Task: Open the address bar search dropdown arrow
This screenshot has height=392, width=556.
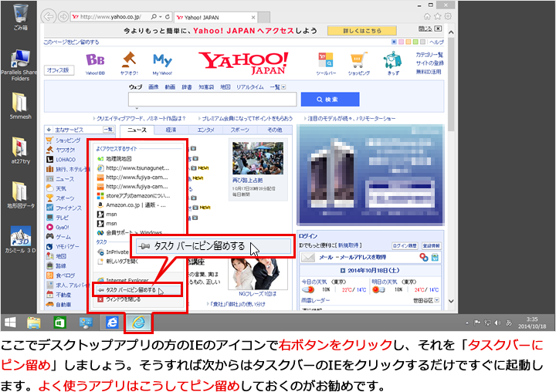Action: point(161,17)
